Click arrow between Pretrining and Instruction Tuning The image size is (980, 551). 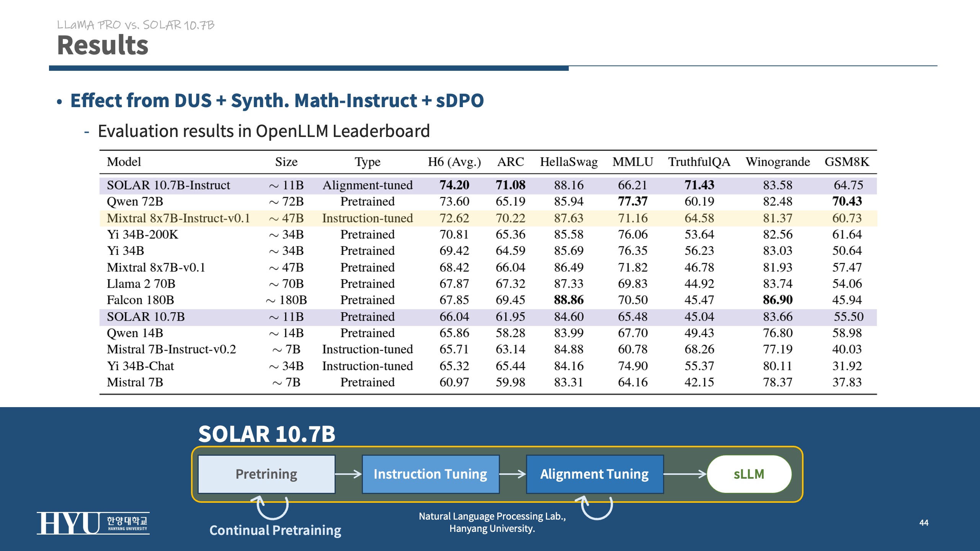point(348,474)
